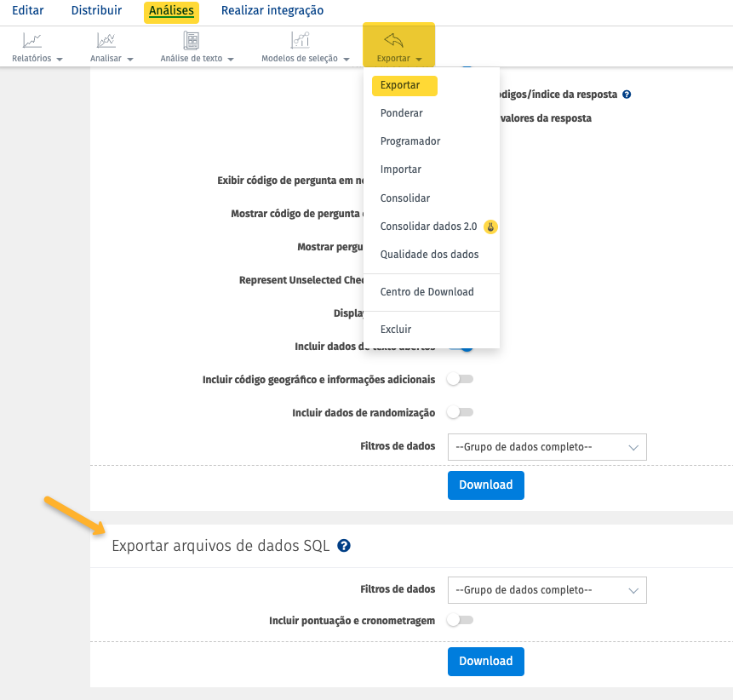Click the new-feature badge beside Consolidar dados 2.0

490,227
